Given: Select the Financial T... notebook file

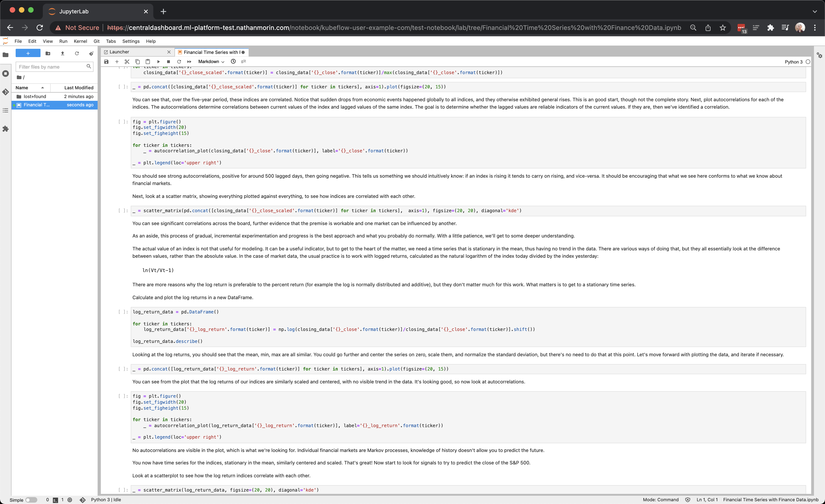Looking at the screenshot, I should pos(55,105).
